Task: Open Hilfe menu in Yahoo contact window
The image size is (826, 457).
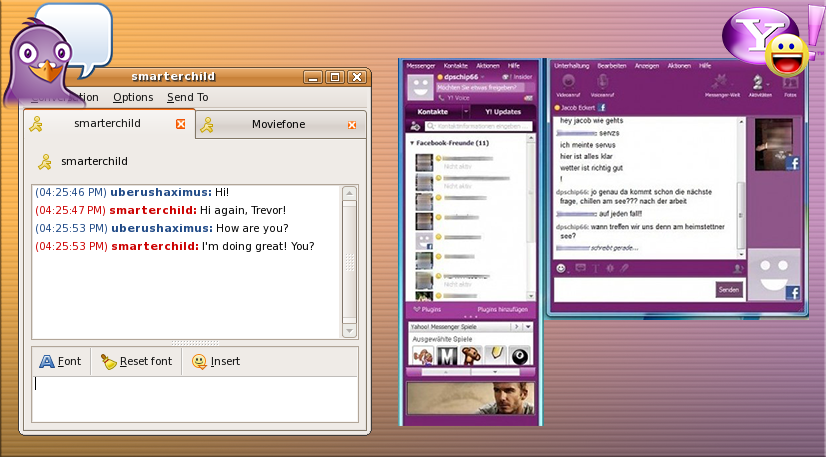Action: point(514,66)
